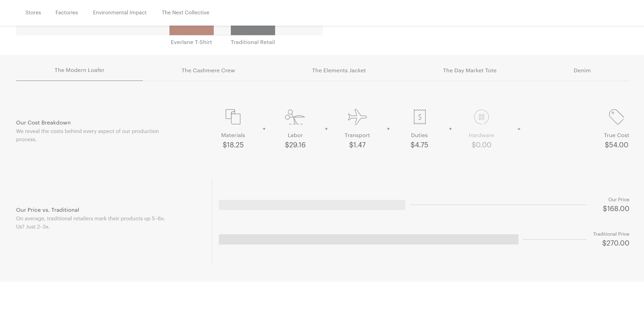644x311 pixels.
Task: Switch to the Denim tab
Action: point(582,70)
